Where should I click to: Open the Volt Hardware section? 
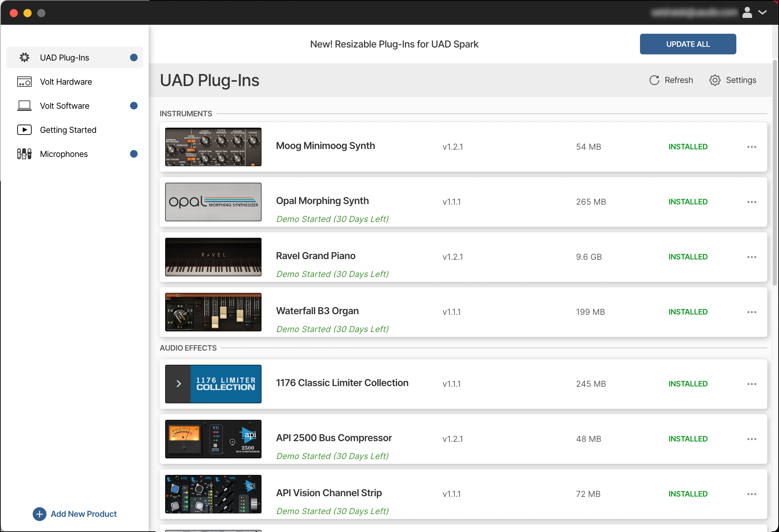(66, 82)
